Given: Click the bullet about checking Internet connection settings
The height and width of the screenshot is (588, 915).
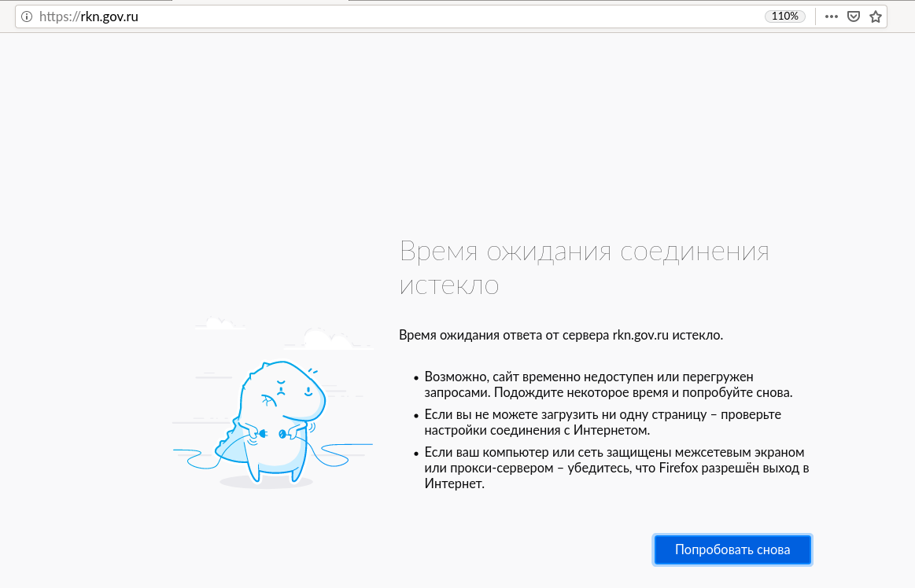Looking at the screenshot, I should click(x=602, y=422).
